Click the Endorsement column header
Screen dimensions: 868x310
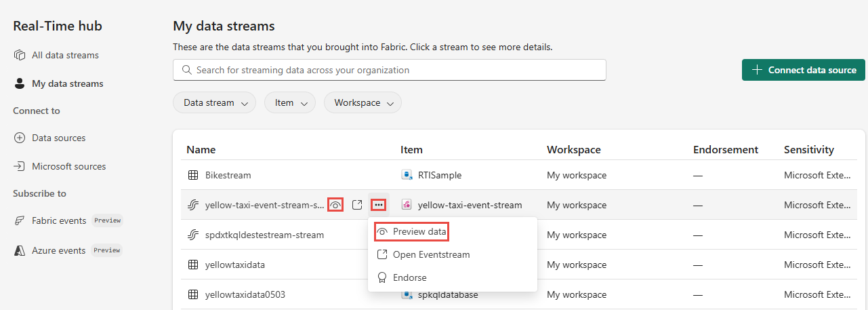click(726, 149)
